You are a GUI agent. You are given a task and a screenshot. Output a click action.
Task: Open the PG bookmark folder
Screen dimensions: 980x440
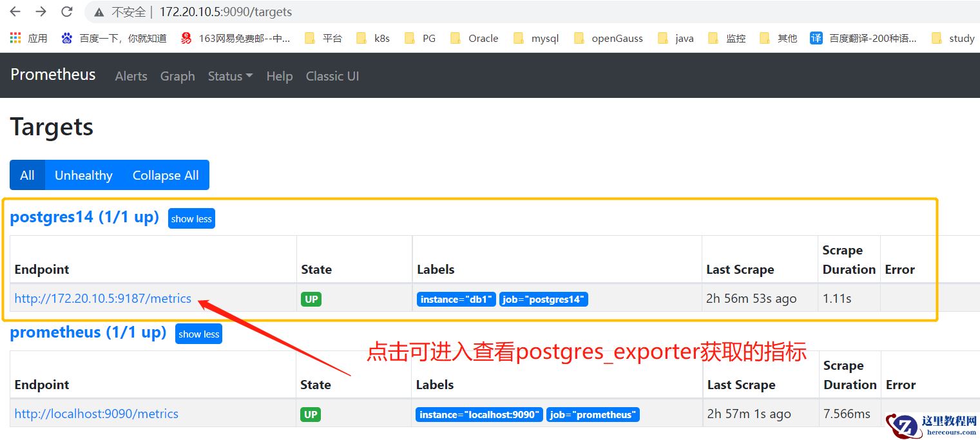[x=420, y=38]
